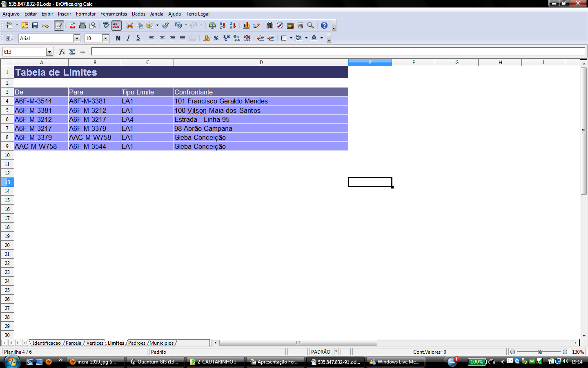Expand the Paste options dropdown arrow
Screen dimensions: 588x368
coord(157,25)
